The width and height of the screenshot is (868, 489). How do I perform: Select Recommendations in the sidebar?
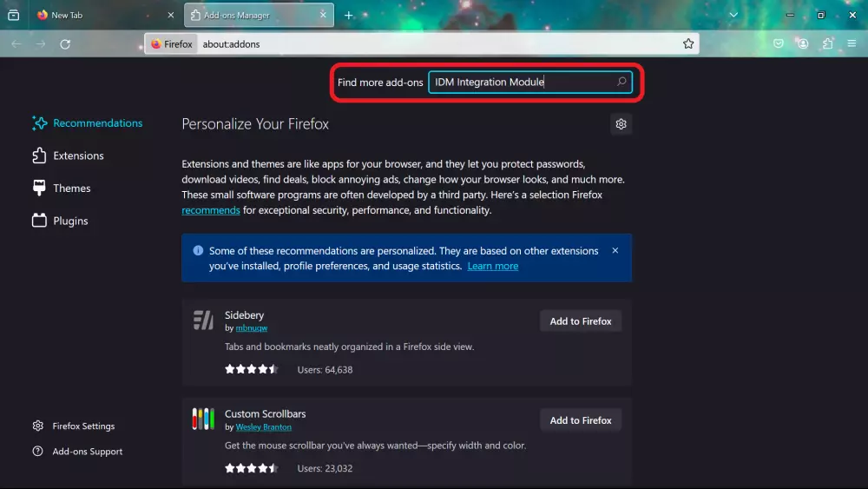coord(88,123)
